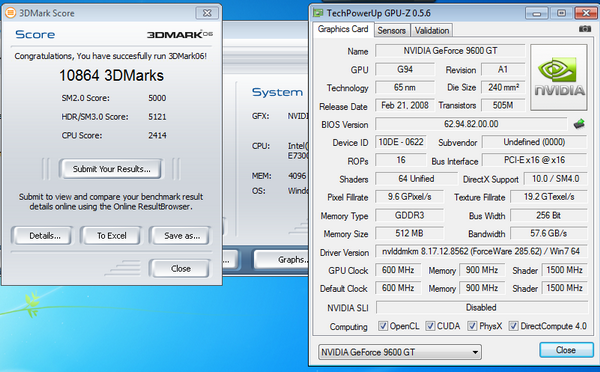Screen dimensions: 600x372
Task: Click the GPU-Z title bar app icon
Action: 318,13
